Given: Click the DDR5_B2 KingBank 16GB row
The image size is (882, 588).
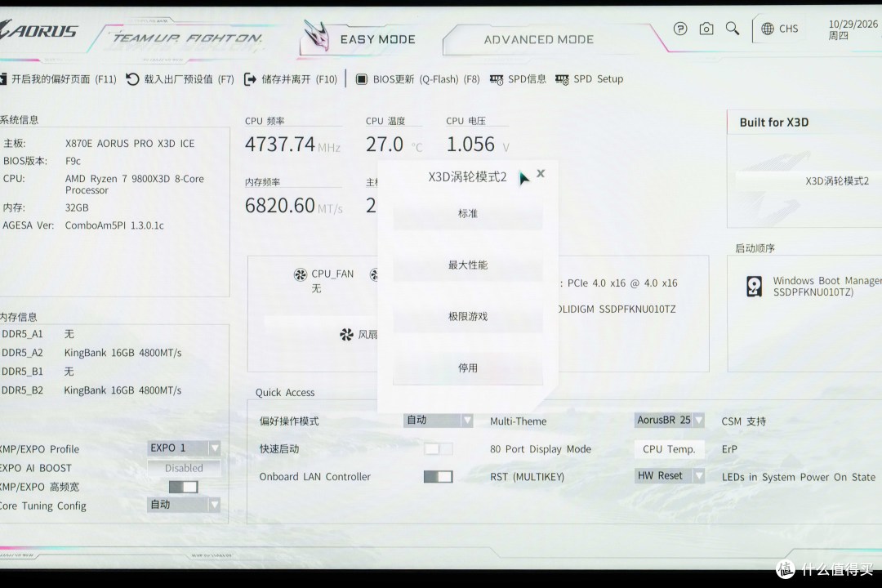Looking at the screenshot, I should tap(92, 390).
